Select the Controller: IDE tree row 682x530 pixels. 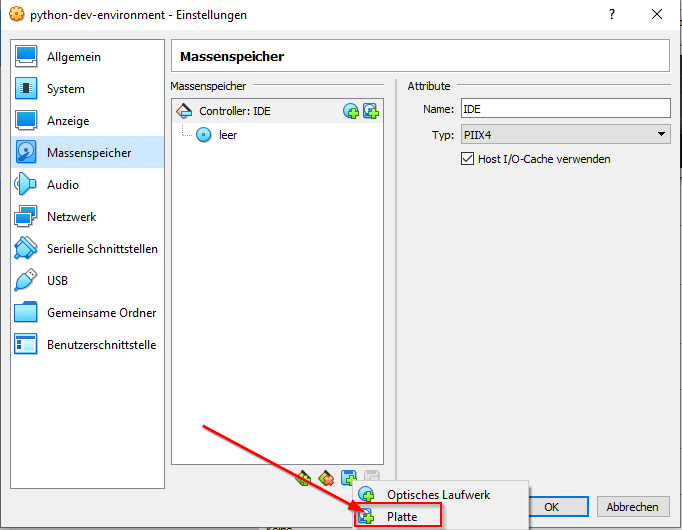coord(277,111)
